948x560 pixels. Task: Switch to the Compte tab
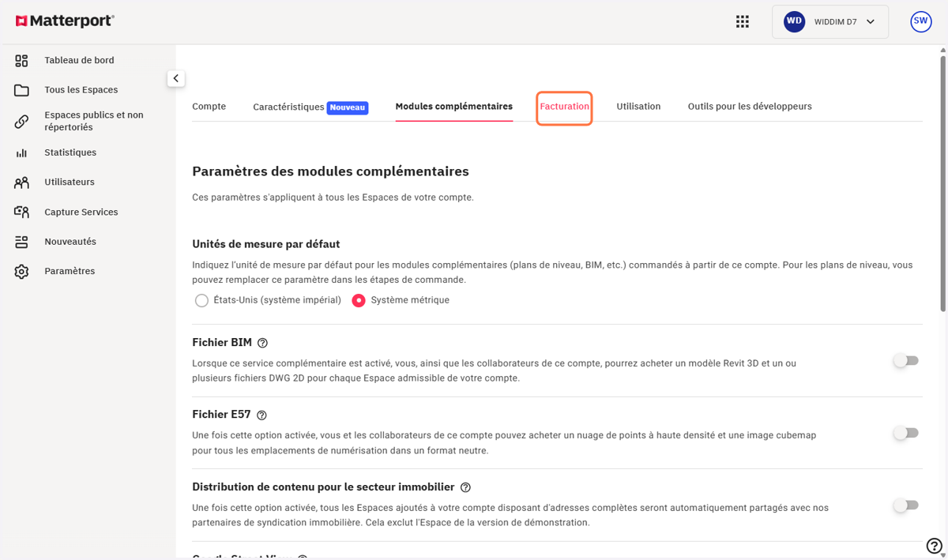[209, 107]
